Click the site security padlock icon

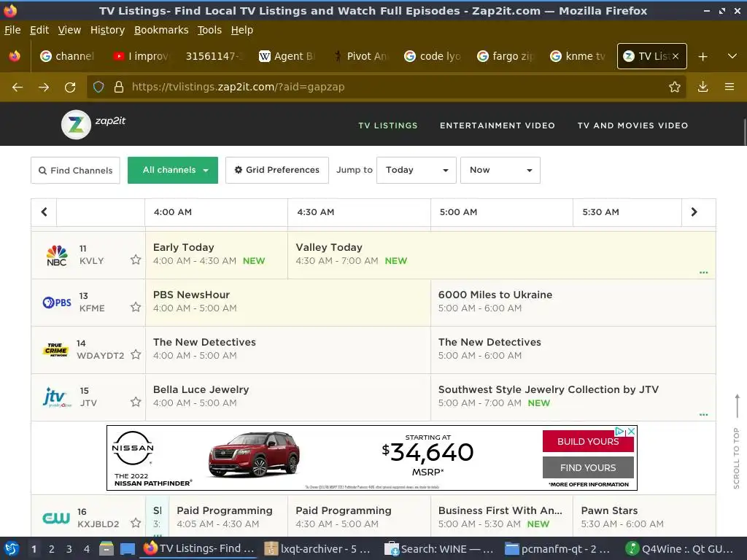click(x=119, y=87)
